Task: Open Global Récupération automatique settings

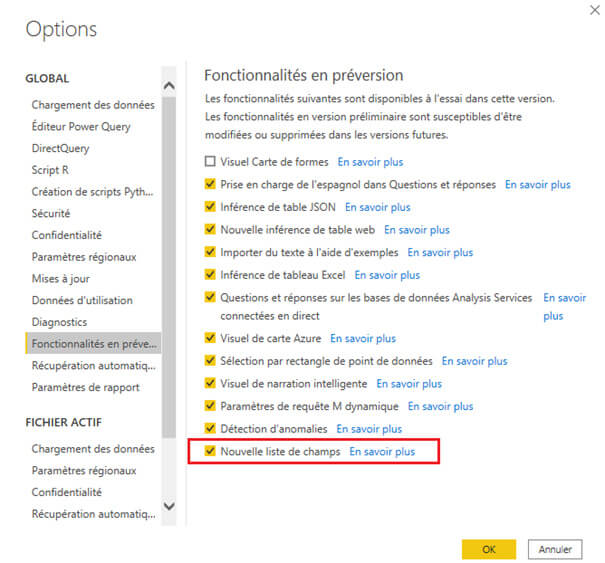Action: pyautogui.click(x=94, y=365)
